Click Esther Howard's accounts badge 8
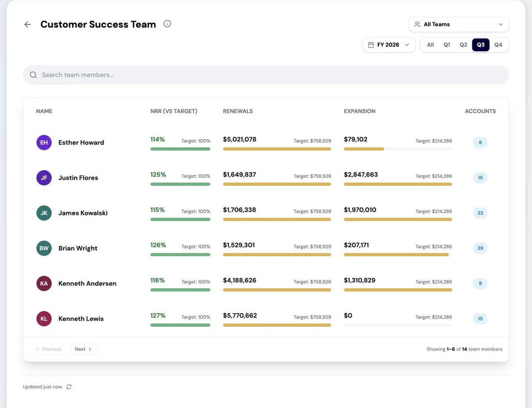Viewport: 532px width, 408px height. click(480, 143)
